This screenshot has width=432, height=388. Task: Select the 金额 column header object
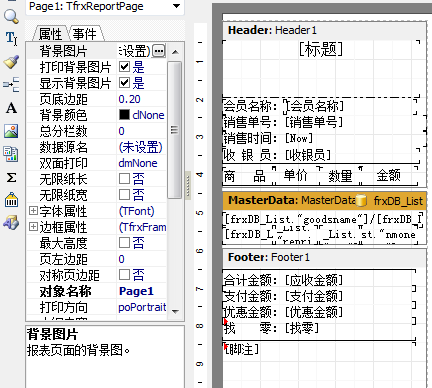[389, 175]
